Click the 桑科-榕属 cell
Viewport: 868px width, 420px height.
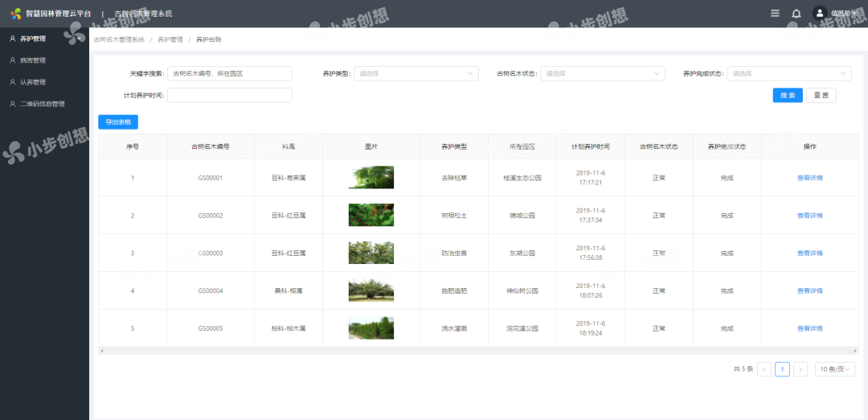289,291
